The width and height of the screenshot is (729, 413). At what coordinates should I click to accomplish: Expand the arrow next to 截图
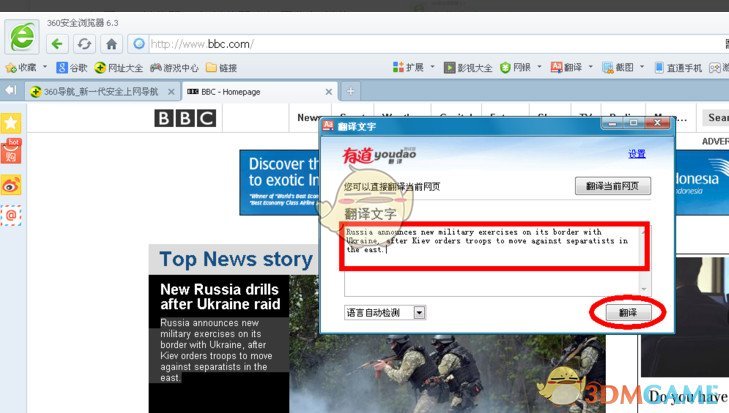tap(642, 67)
